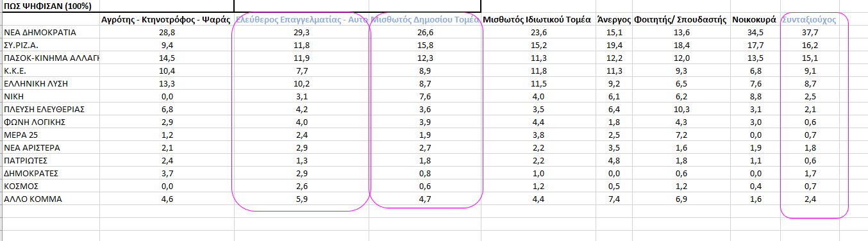Click '29,3' in the ΝΕΑ ΔΗΜΟΚΡΑΤΙΑ row

[301, 33]
